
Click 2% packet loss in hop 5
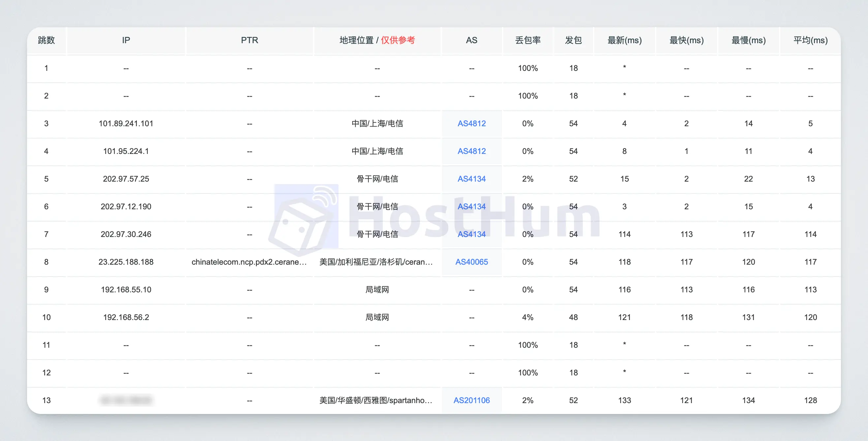click(528, 179)
